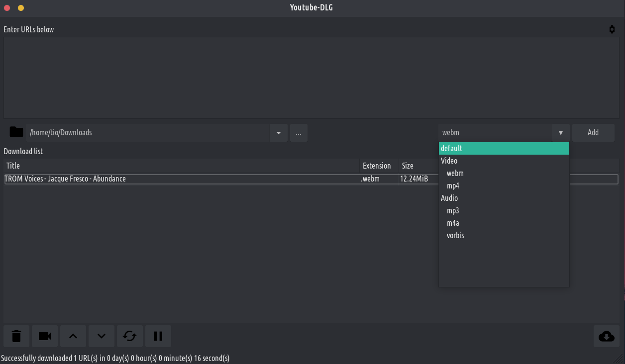Click the video camera play icon
625x364 pixels.
click(45, 336)
